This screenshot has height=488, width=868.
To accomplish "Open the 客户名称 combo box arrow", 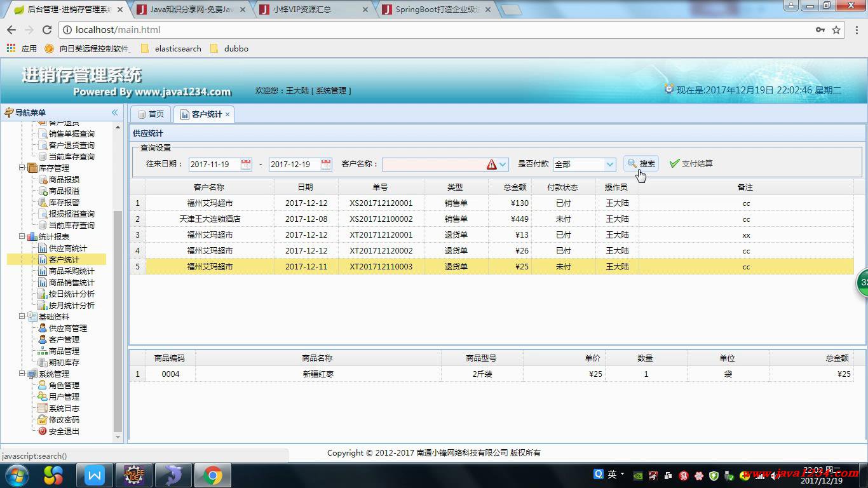I will coord(503,165).
